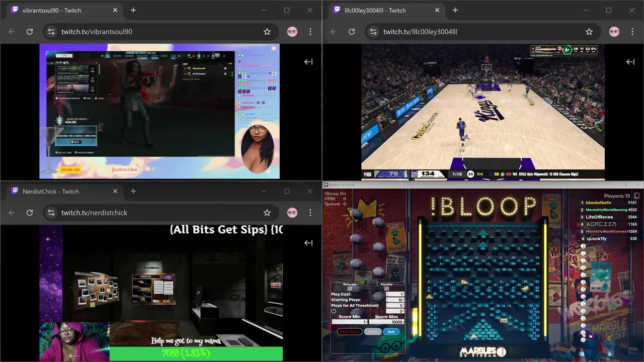
Task: Click the Players: 15 label
Action: 617,196
